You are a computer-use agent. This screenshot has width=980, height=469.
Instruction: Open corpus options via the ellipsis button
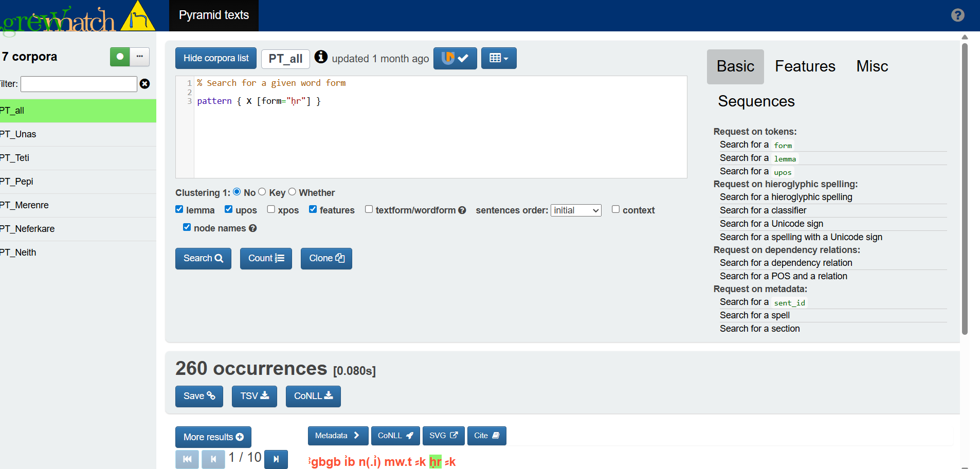(x=140, y=57)
